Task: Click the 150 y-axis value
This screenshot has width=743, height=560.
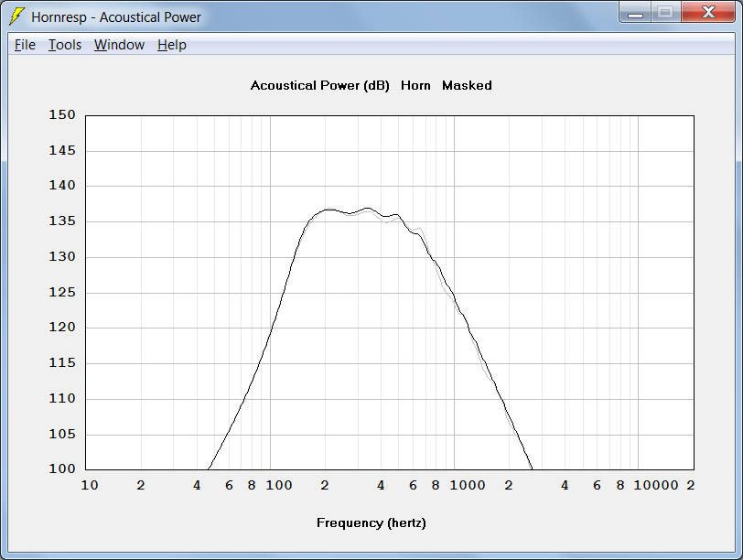Action: pos(62,114)
